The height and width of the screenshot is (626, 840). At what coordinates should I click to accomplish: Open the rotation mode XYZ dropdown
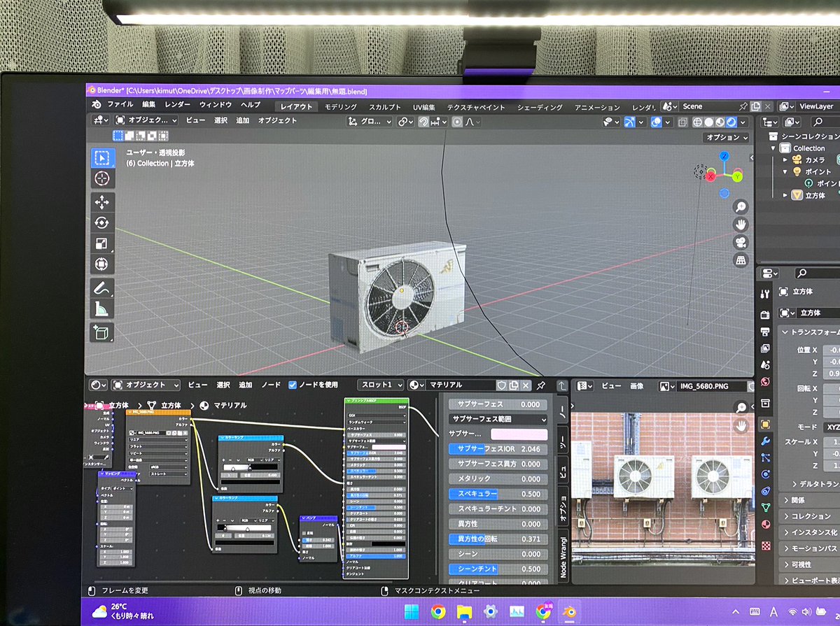click(x=830, y=426)
